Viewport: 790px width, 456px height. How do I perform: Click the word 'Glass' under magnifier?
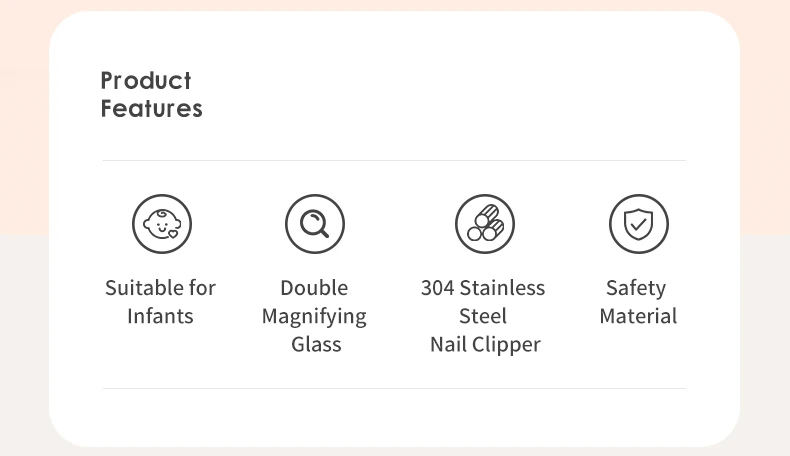coord(316,345)
